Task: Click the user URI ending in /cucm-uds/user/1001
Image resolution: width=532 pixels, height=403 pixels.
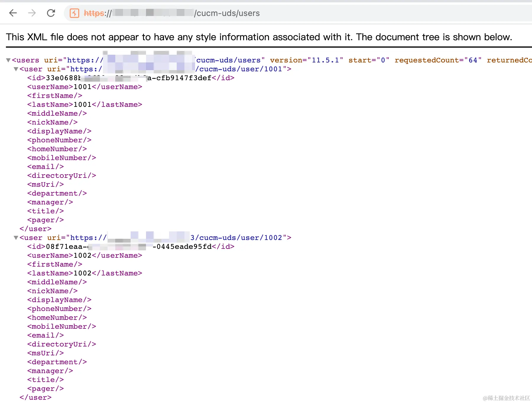Action: click(x=176, y=69)
